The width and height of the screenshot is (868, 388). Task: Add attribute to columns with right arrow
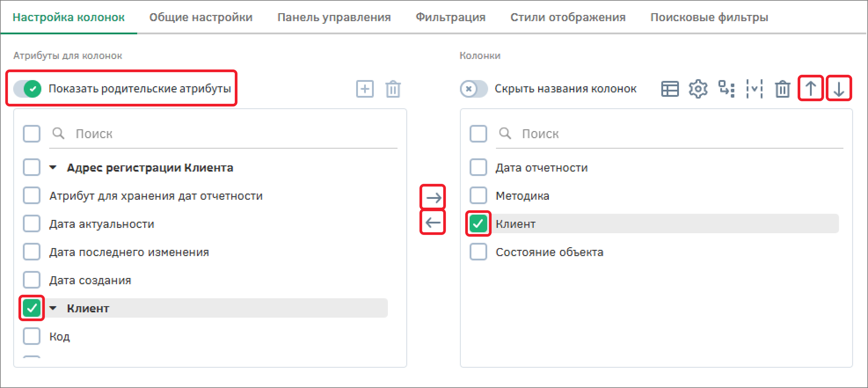click(433, 197)
